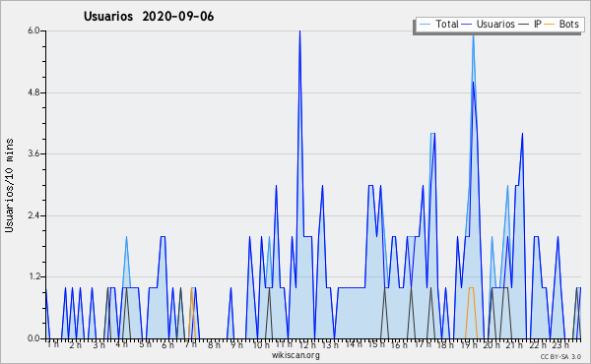Click the 12 h x-axis label

307,345
